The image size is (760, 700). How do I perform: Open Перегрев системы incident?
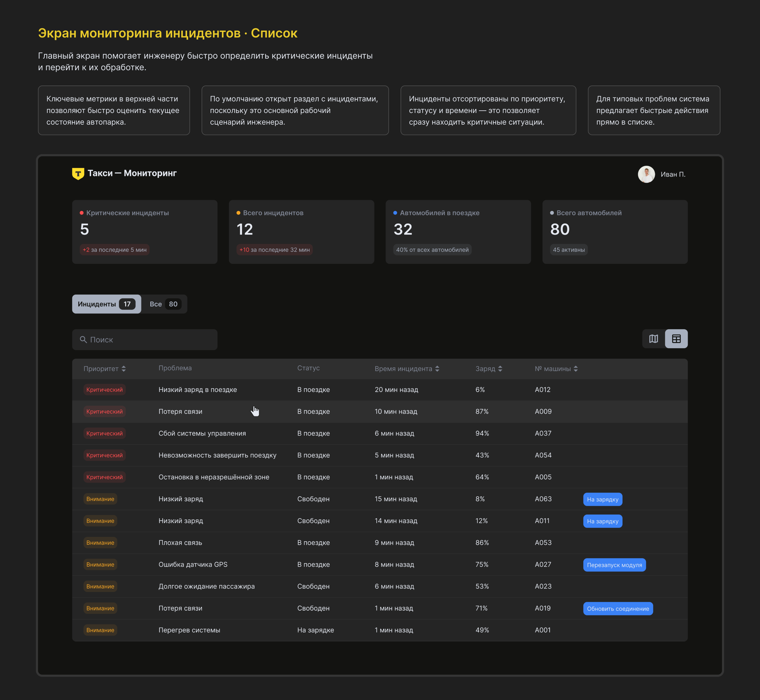click(x=380, y=630)
